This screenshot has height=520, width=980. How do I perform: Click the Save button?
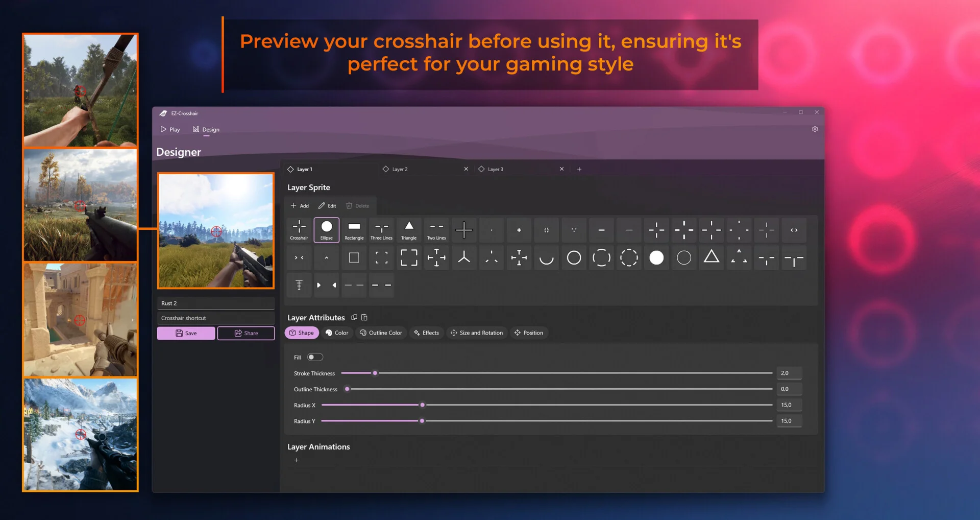[x=186, y=333]
